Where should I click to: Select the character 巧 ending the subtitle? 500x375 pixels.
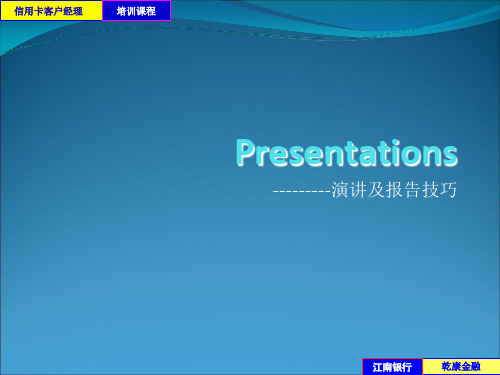point(448,190)
